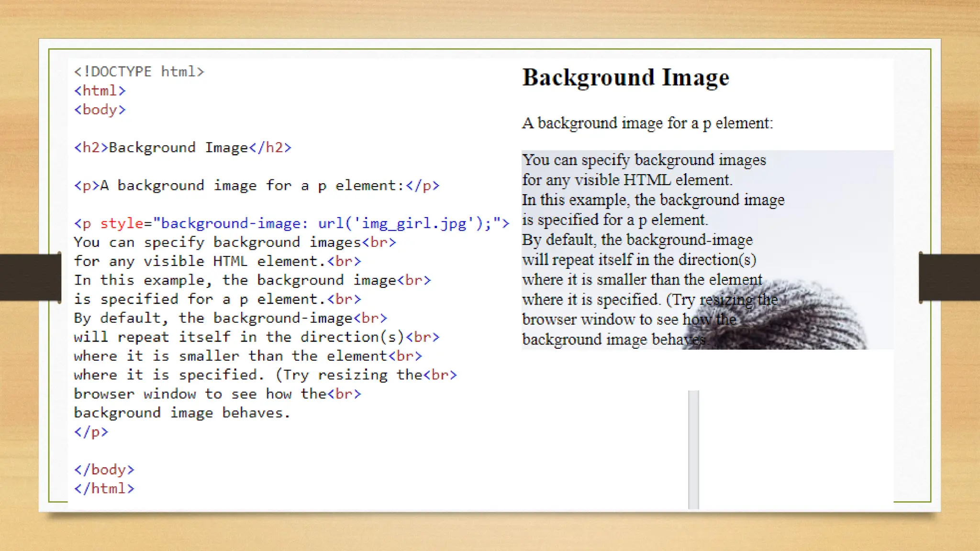Click the opening '<html>' tag
Viewport: 980px width, 551px height.
[100, 91]
